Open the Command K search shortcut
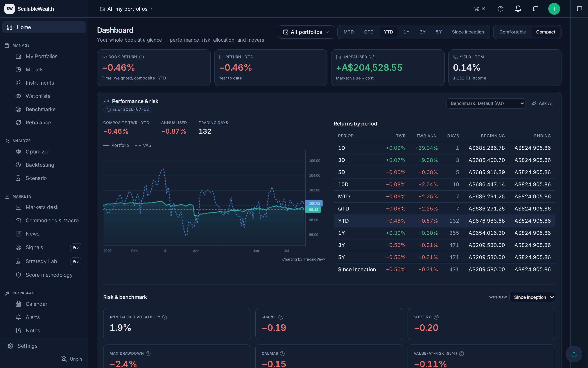 [480, 9]
